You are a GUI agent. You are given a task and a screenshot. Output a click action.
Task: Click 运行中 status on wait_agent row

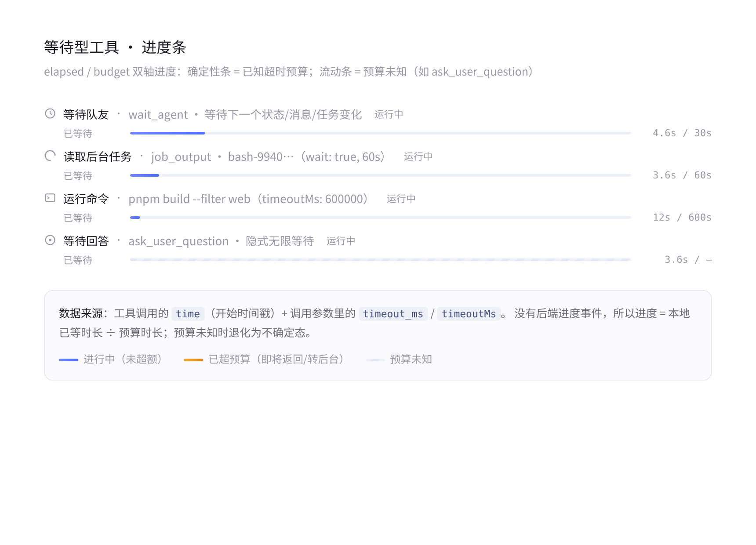pos(389,115)
